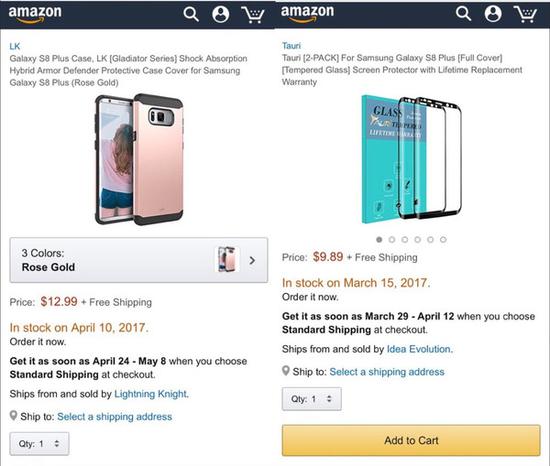Open search in the right header
Screen dimensions: 550x466
tap(463, 14)
